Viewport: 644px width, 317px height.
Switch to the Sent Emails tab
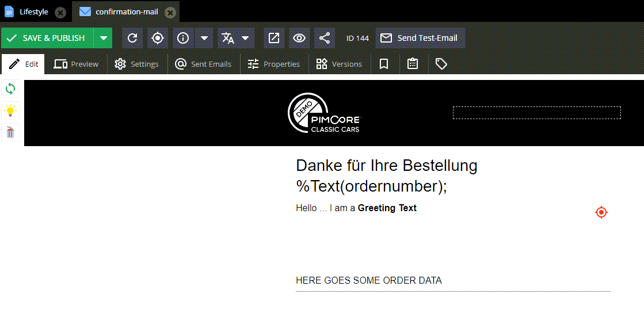(x=203, y=64)
